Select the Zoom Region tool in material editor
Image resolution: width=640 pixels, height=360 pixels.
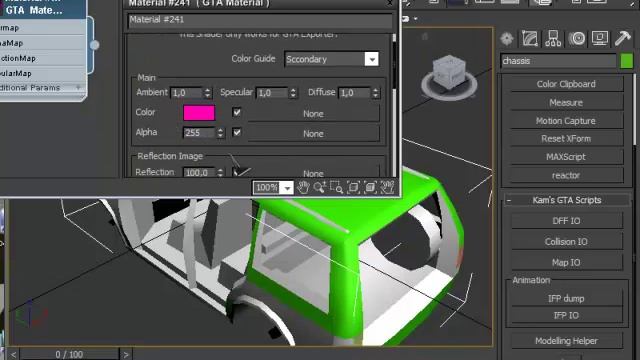tap(336, 187)
